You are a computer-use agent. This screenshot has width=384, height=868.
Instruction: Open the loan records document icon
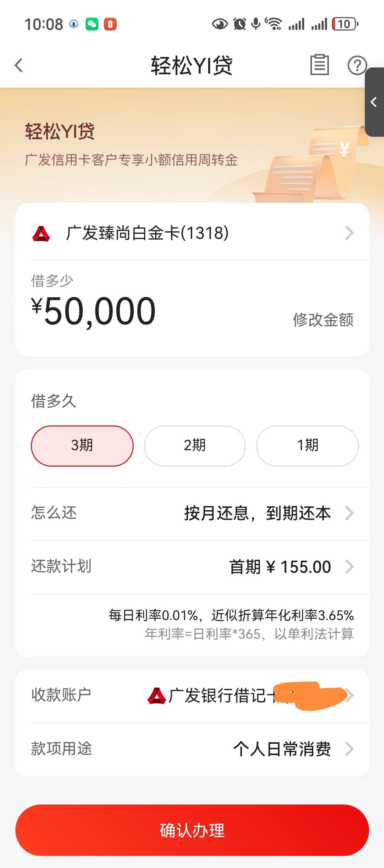coord(319,65)
